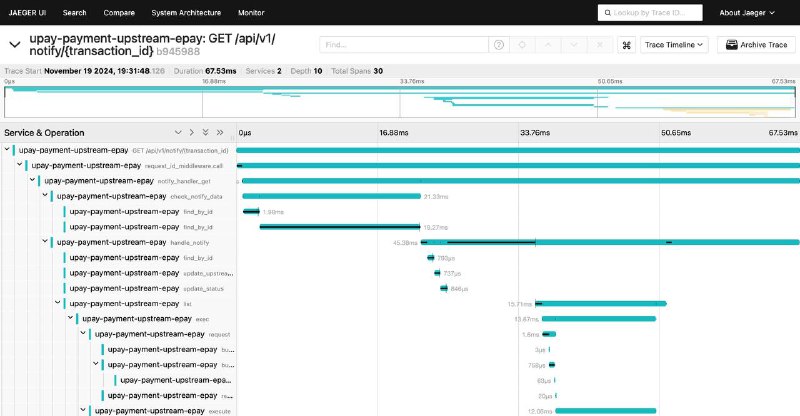Click the 33.76ms timeline header tick

535,133
